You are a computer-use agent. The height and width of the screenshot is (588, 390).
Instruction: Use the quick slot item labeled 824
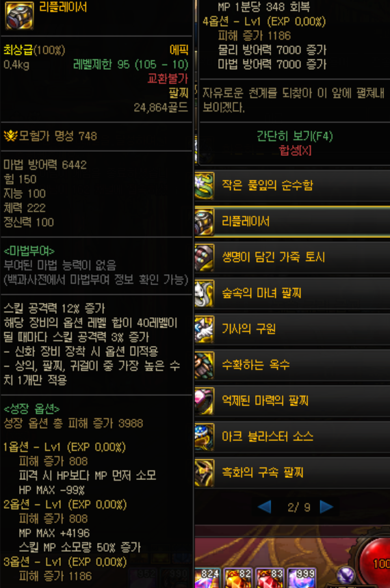click(x=207, y=578)
